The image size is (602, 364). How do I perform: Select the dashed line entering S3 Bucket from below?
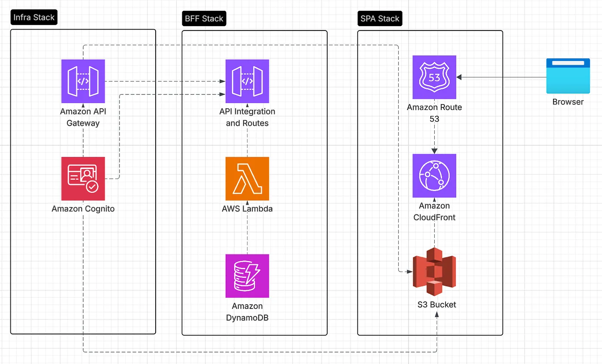pyautogui.click(x=437, y=335)
